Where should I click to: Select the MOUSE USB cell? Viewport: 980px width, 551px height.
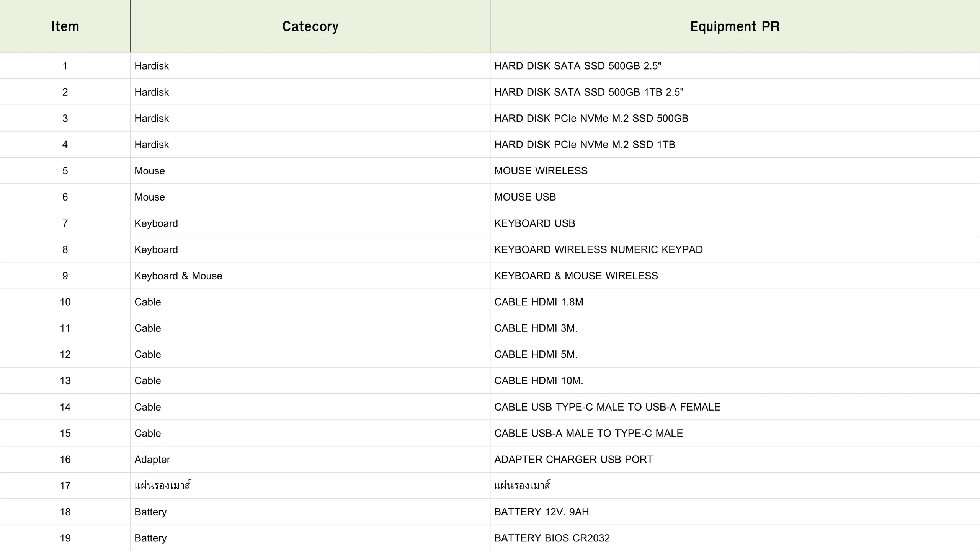[x=525, y=197]
